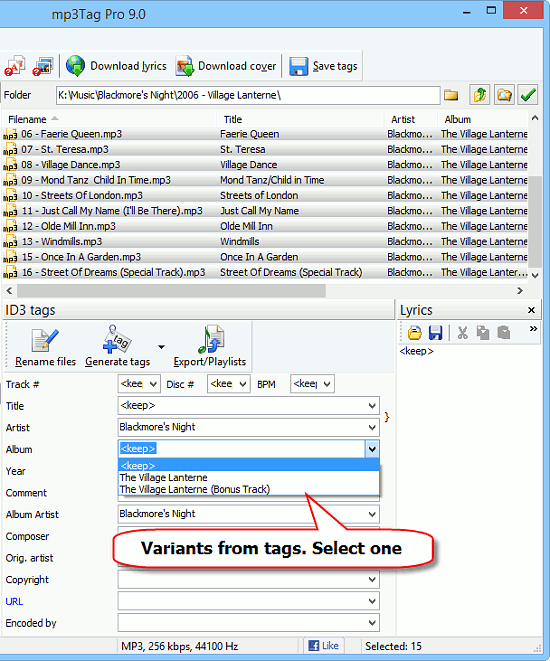This screenshot has height=661, width=550.
Task: Copy lyrics text icon
Action: pyautogui.click(x=483, y=333)
